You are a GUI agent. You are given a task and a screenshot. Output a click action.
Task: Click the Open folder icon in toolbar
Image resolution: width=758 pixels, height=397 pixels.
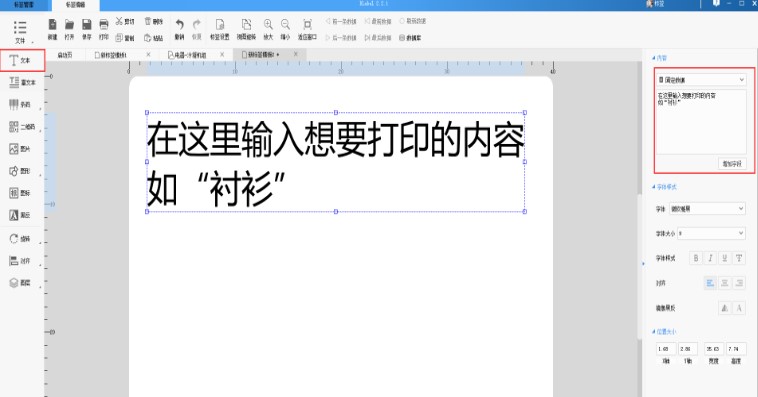point(70,29)
